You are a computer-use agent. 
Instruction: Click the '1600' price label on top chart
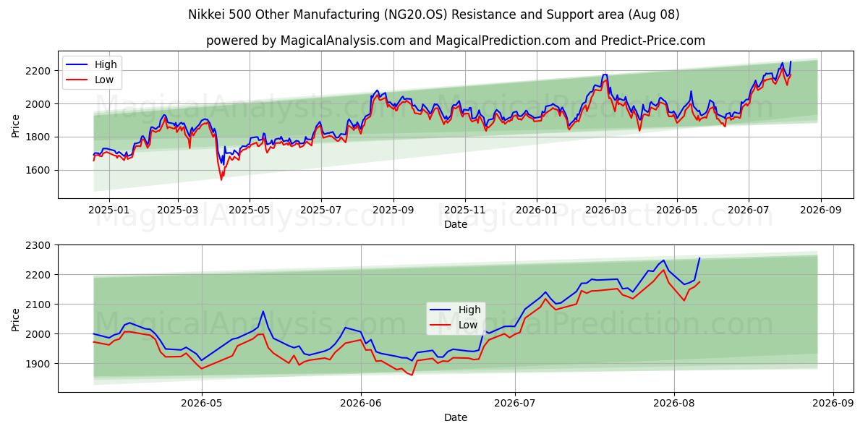point(40,170)
